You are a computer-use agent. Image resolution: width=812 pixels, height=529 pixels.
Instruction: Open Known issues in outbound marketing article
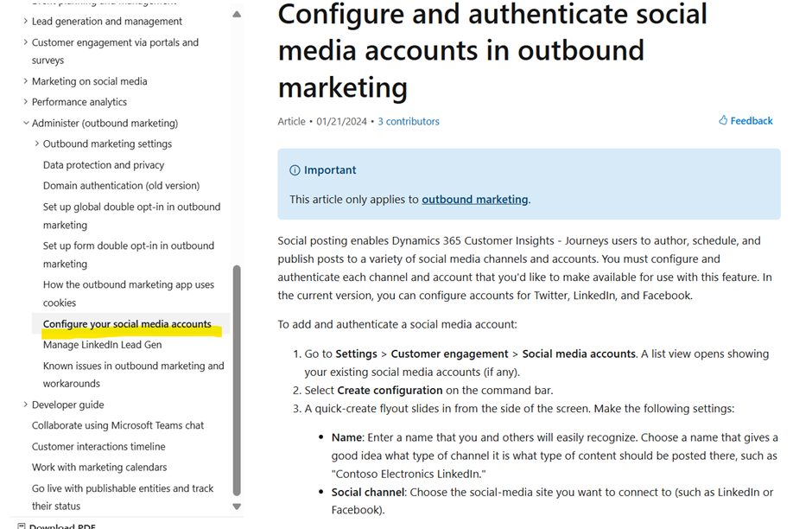134,374
